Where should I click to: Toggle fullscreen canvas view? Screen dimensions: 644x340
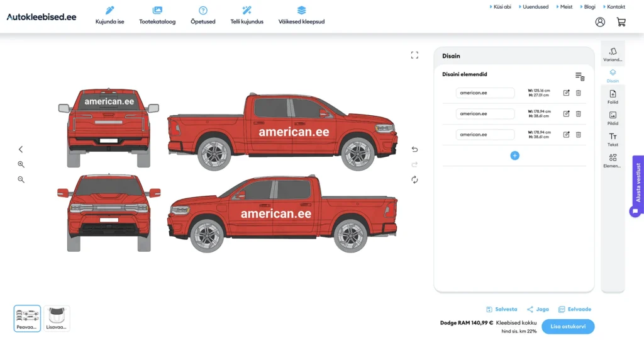pyautogui.click(x=415, y=55)
